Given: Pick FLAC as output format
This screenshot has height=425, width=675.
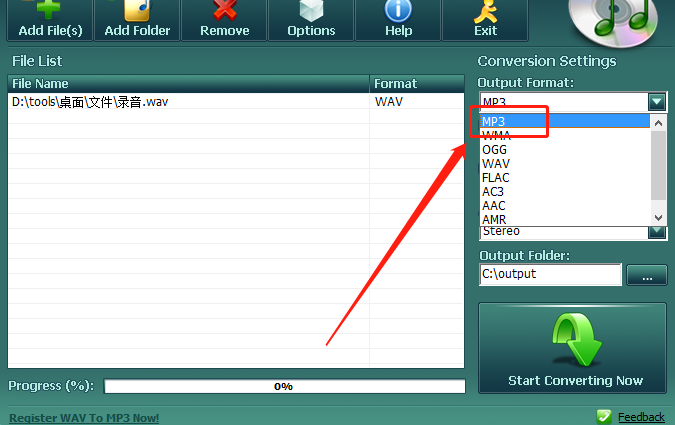Looking at the screenshot, I should 564,177.
